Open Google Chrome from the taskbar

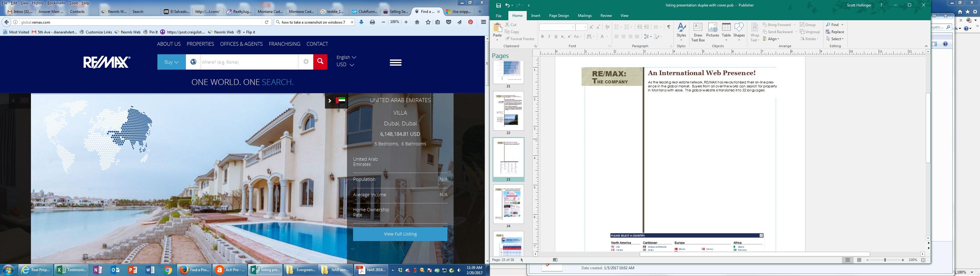point(168,270)
